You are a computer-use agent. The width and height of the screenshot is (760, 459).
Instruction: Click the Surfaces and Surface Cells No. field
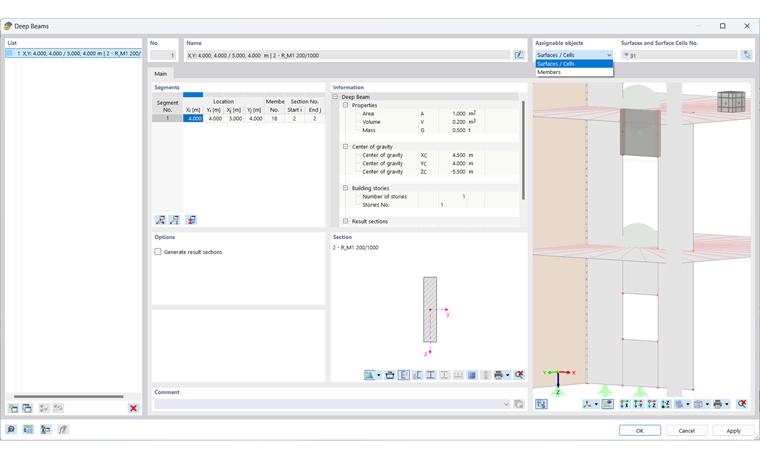click(679, 55)
